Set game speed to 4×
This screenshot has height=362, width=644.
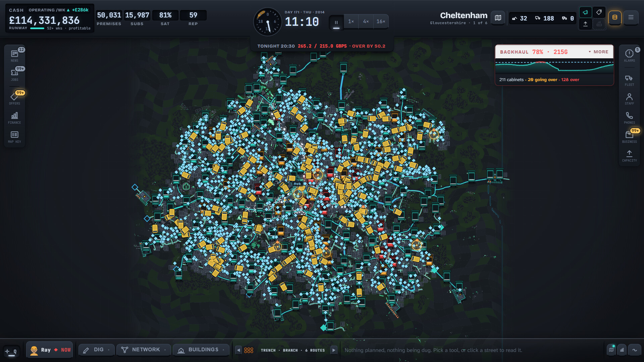coord(366,21)
